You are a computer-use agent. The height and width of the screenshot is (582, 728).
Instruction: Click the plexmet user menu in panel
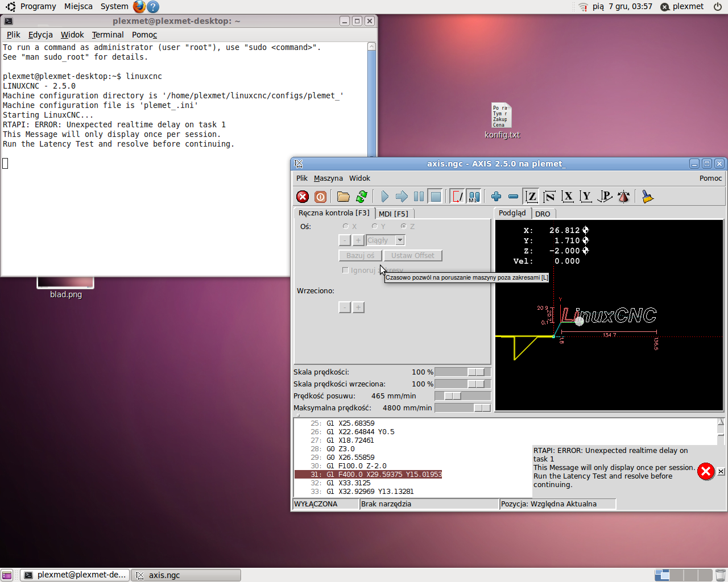pos(682,7)
